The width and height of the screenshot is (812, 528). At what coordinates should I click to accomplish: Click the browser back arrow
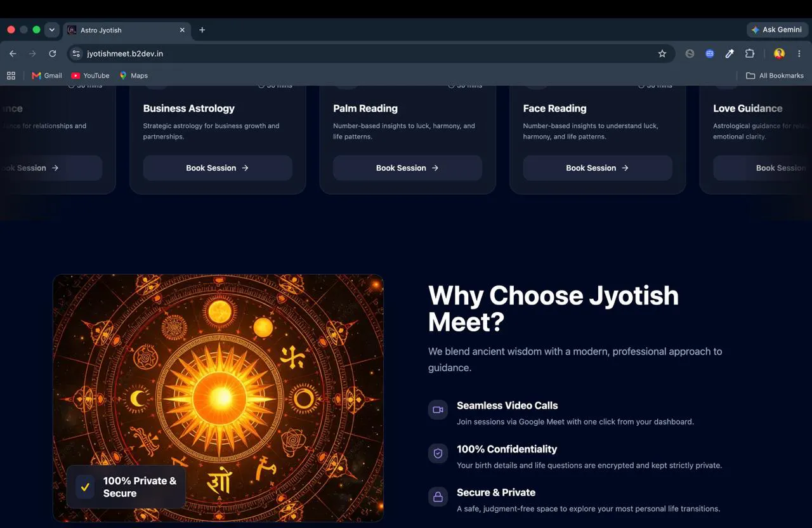tap(13, 54)
